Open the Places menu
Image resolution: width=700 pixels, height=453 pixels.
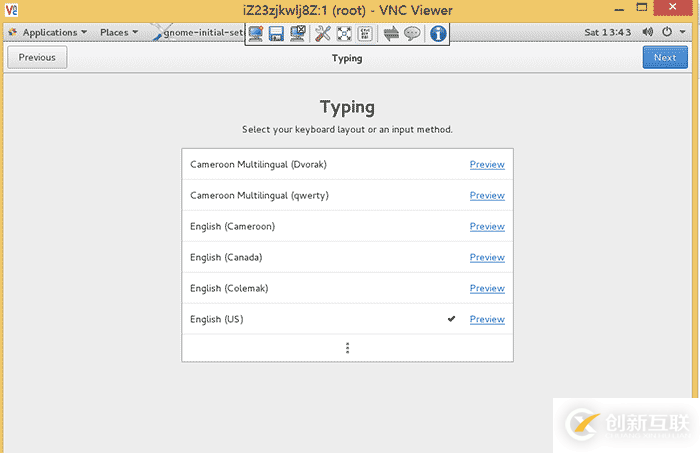tap(119, 33)
